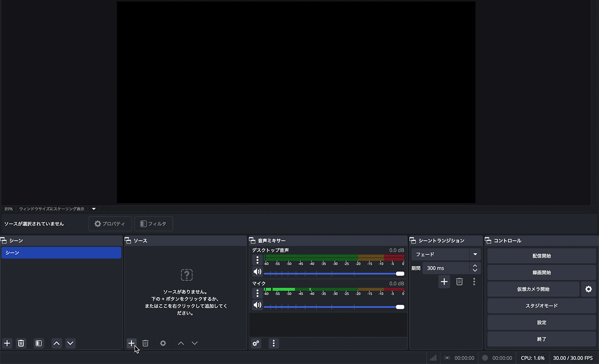599x364 pixels.
Task: Mute the デスクトップ音声 speaker icon
Action: coord(258,272)
